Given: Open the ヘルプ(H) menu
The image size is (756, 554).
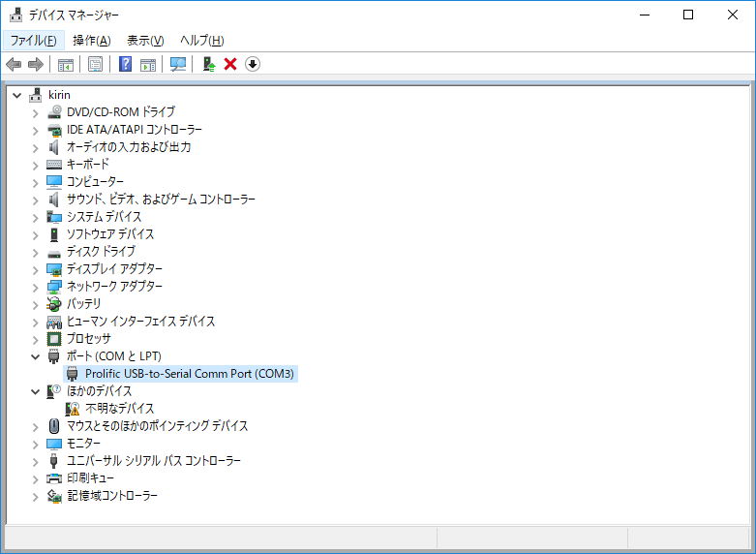Looking at the screenshot, I should (x=201, y=41).
